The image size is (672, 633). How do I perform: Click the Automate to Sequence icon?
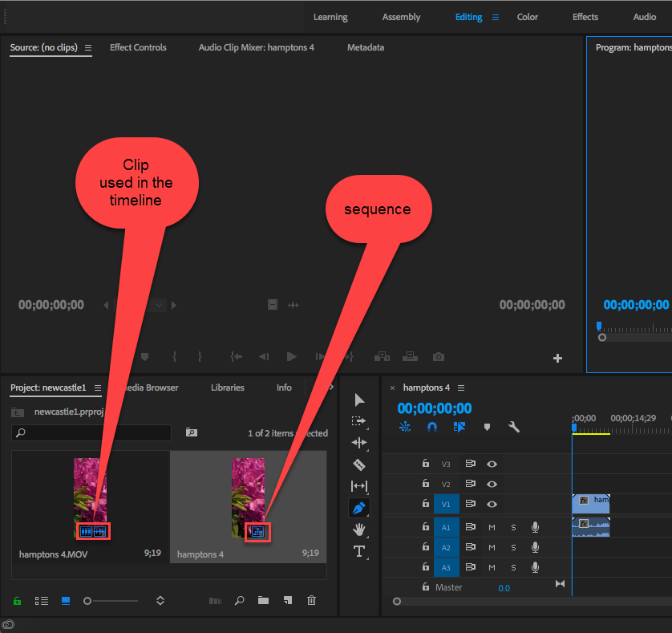(x=215, y=601)
